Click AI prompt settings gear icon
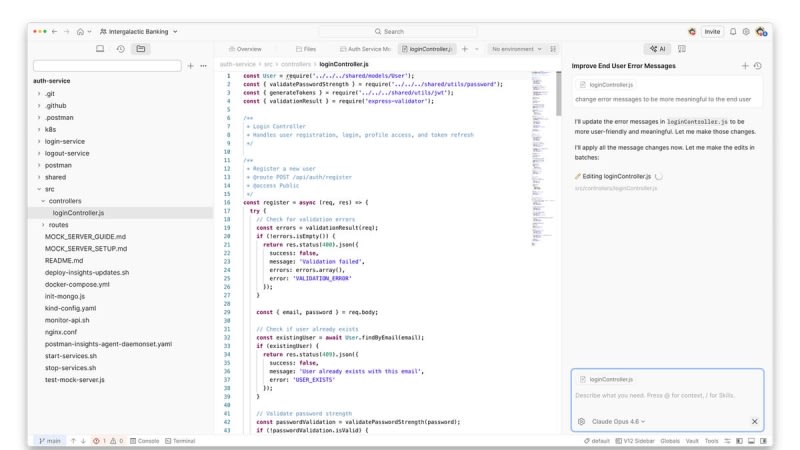 coord(581,422)
